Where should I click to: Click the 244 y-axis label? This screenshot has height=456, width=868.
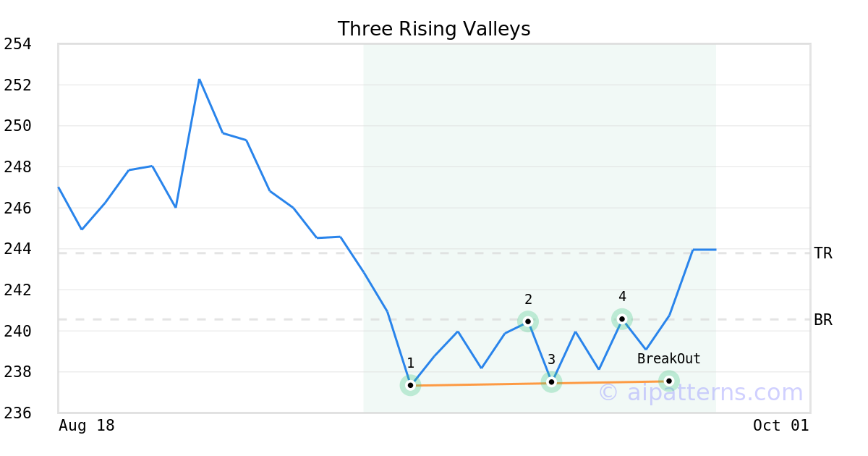click(18, 249)
